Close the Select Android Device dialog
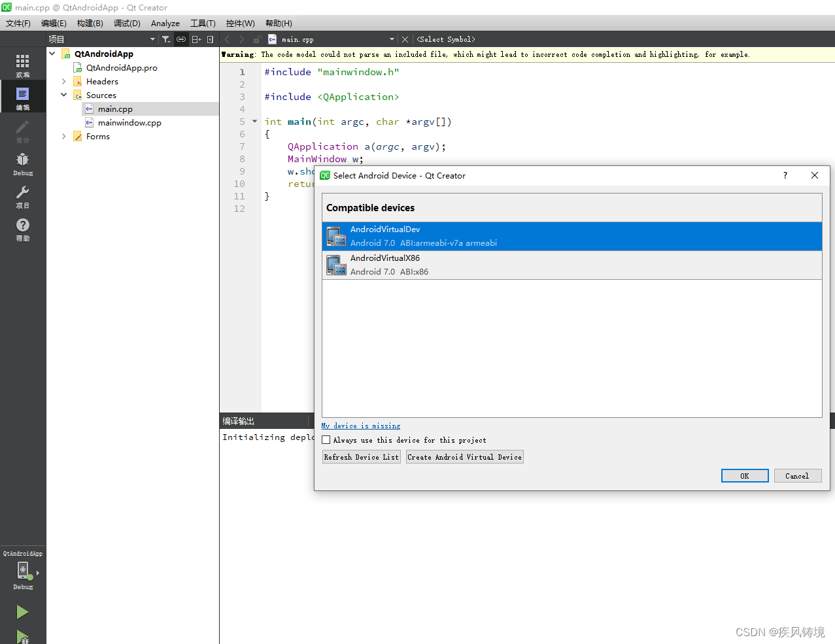835x644 pixels. click(x=815, y=175)
